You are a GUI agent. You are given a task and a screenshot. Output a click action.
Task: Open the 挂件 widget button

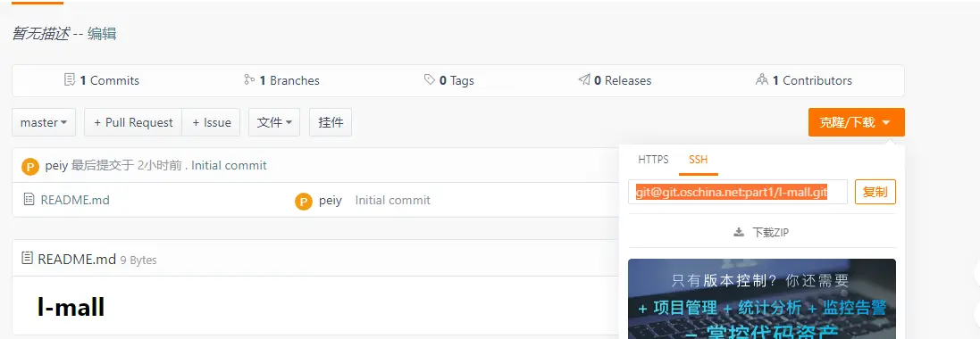pyautogui.click(x=331, y=122)
